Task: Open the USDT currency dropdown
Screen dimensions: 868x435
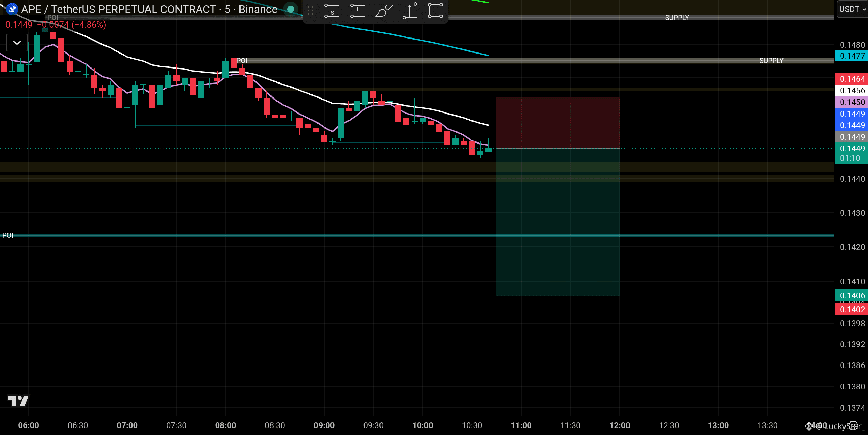Action: [852, 9]
